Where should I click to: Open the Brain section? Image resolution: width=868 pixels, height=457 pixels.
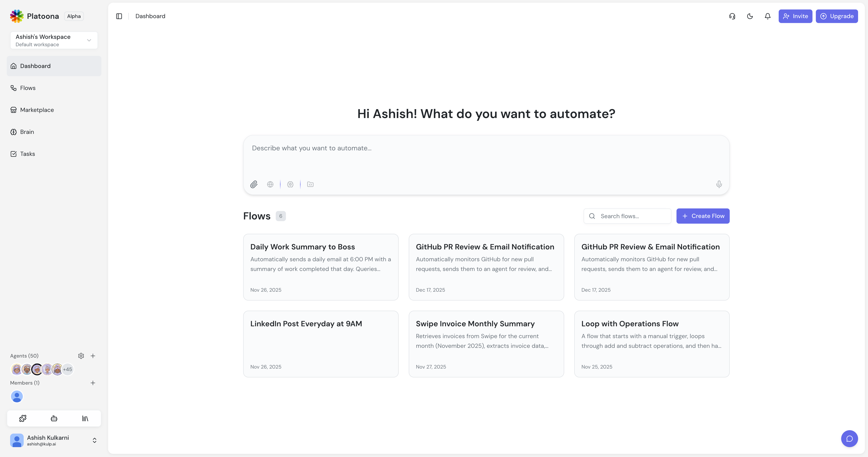tap(27, 132)
